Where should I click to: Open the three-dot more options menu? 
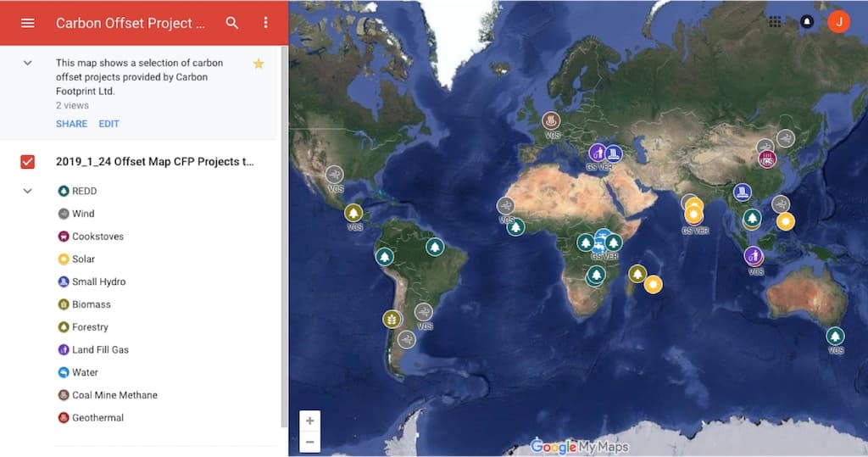265,22
